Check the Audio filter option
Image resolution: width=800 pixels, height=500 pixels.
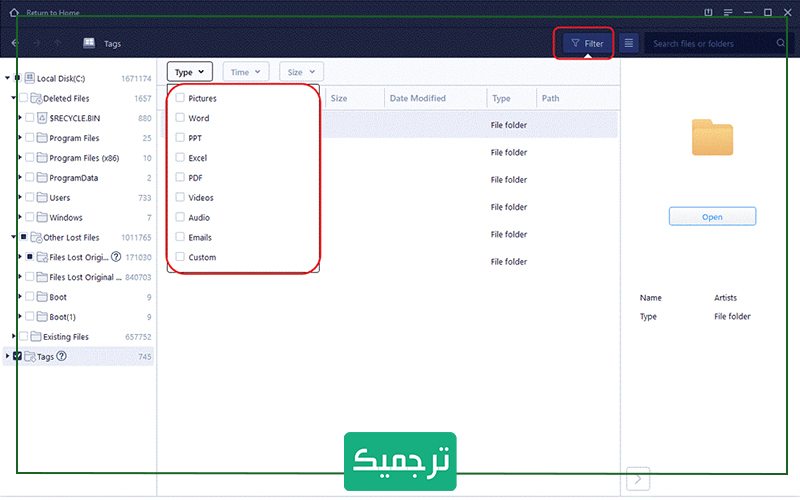[180, 217]
